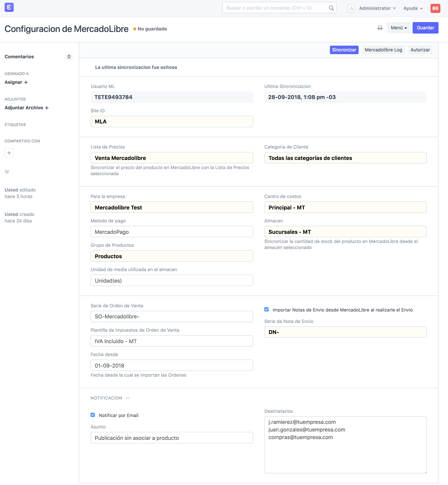
Task: Click the Fecha desde date field
Action: (x=172, y=365)
